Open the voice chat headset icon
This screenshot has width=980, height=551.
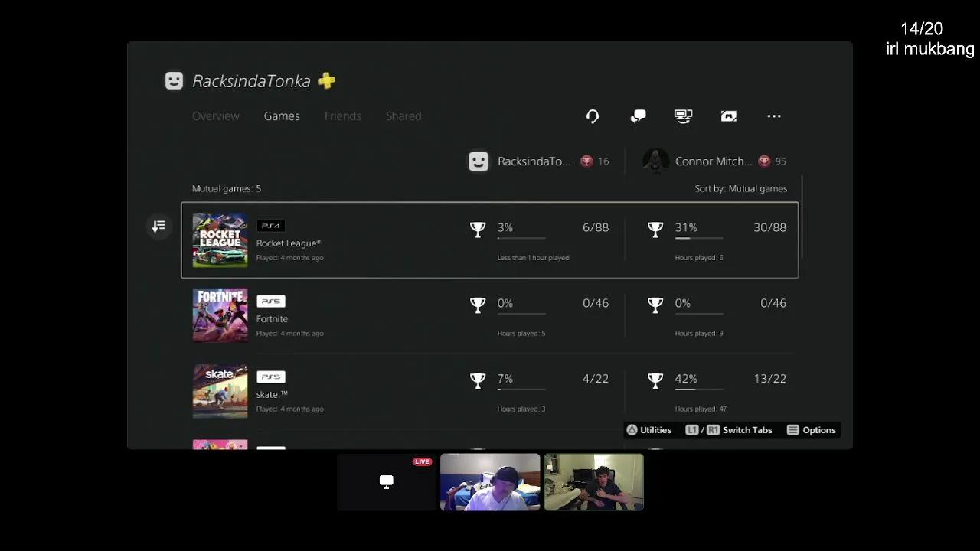[593, 116]
